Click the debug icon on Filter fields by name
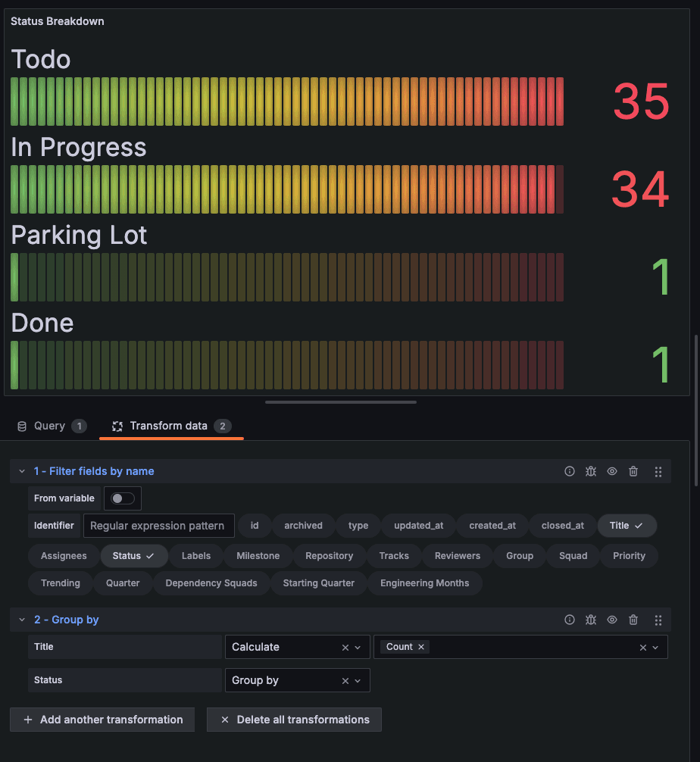700x762 pixels. [x=591, y=471]
